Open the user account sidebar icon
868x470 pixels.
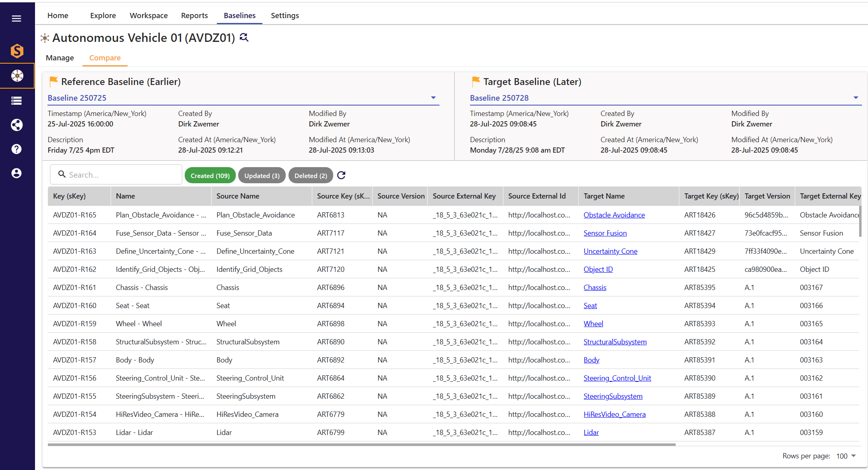16,173
